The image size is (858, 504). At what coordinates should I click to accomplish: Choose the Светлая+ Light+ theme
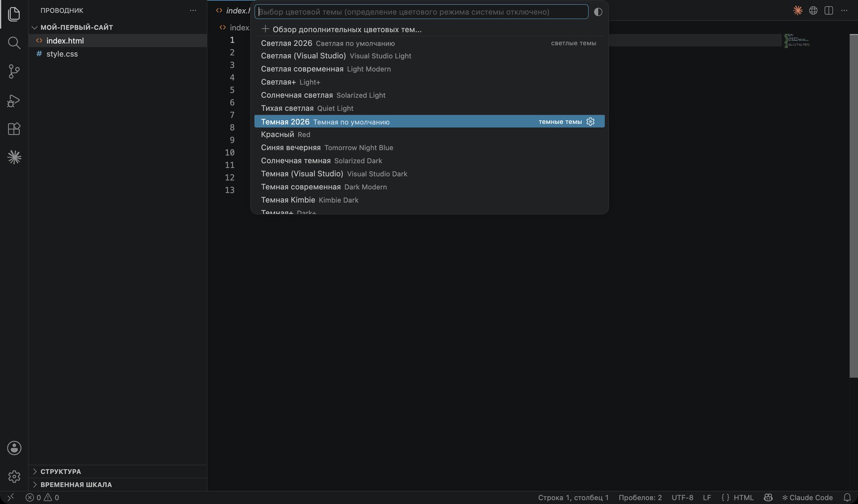click(429, 82)
